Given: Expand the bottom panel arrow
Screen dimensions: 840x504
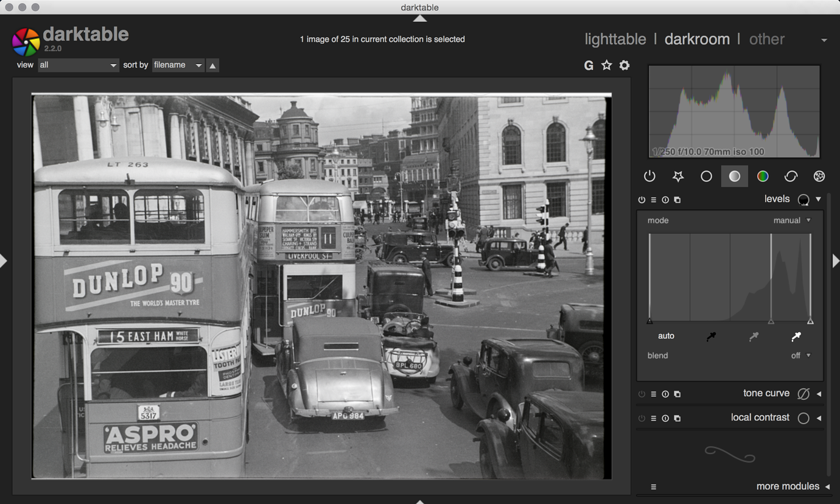Looking at the screenshot, I should pos(420,502).
